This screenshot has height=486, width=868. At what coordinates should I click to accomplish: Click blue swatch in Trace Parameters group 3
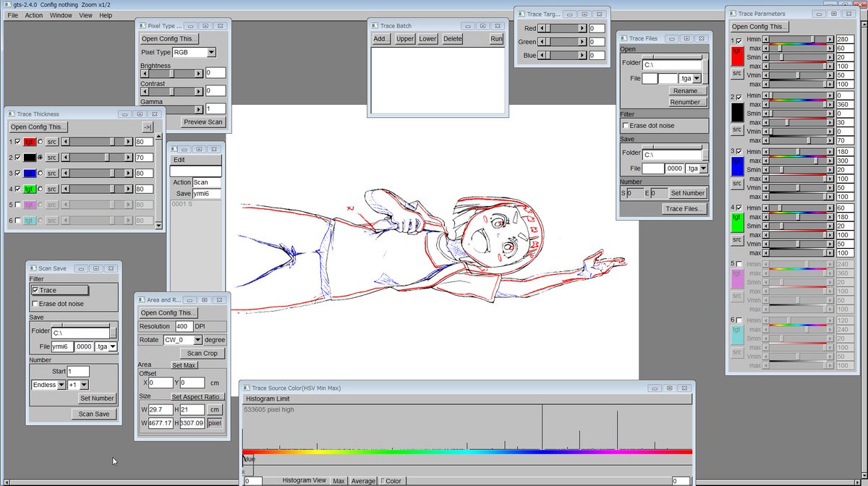[737, 166]
